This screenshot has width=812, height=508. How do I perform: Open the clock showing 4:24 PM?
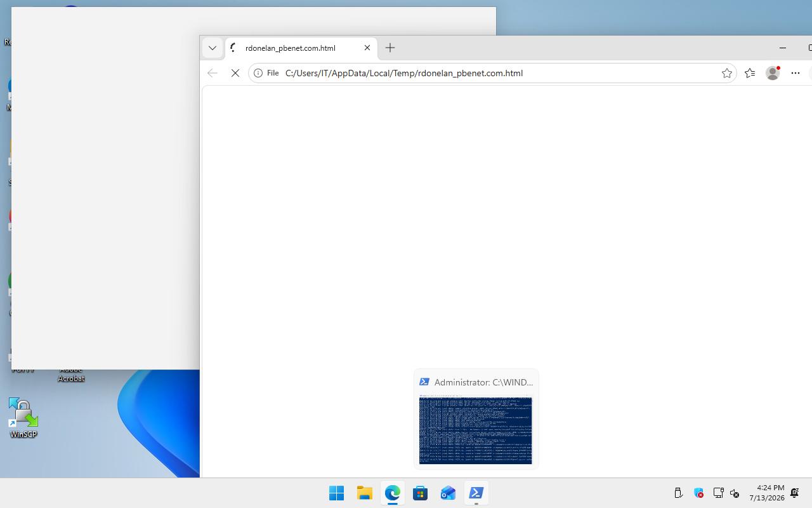coord(767,493)
